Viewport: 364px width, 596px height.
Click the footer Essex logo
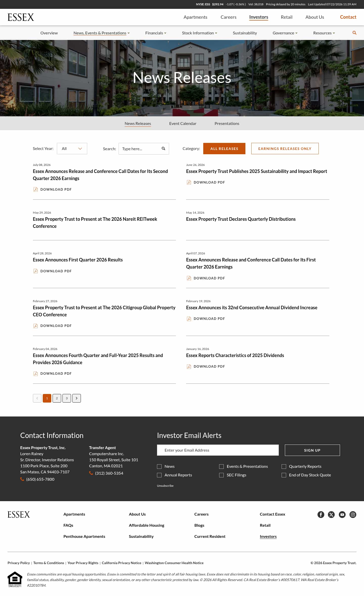click(x=19, y=515)
